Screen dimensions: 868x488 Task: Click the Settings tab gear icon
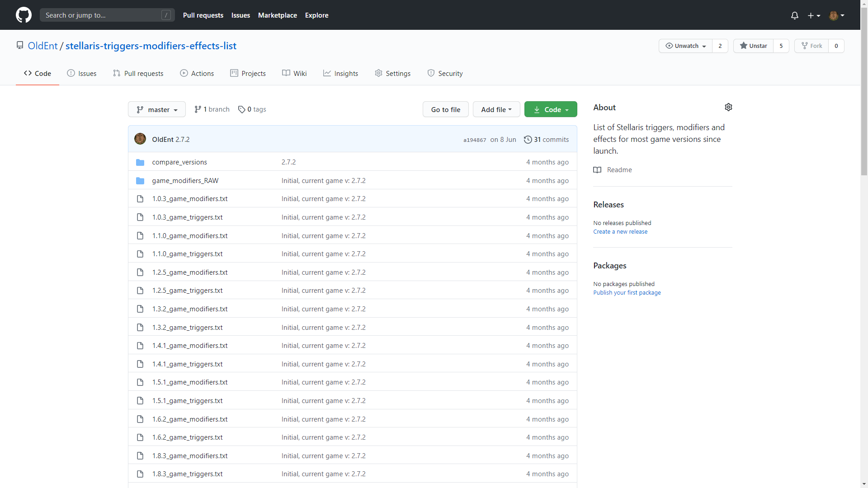click(378, 73)
